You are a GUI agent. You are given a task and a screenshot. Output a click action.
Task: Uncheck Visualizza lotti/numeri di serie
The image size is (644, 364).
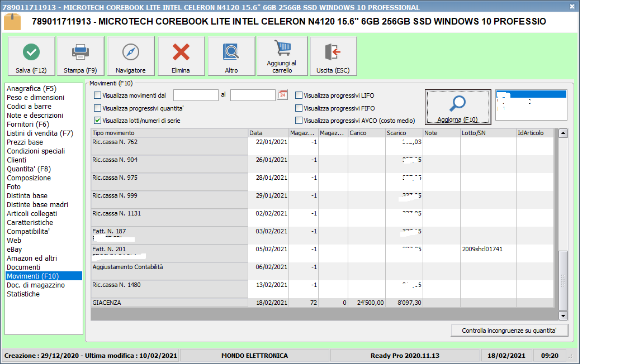[97, 120]
